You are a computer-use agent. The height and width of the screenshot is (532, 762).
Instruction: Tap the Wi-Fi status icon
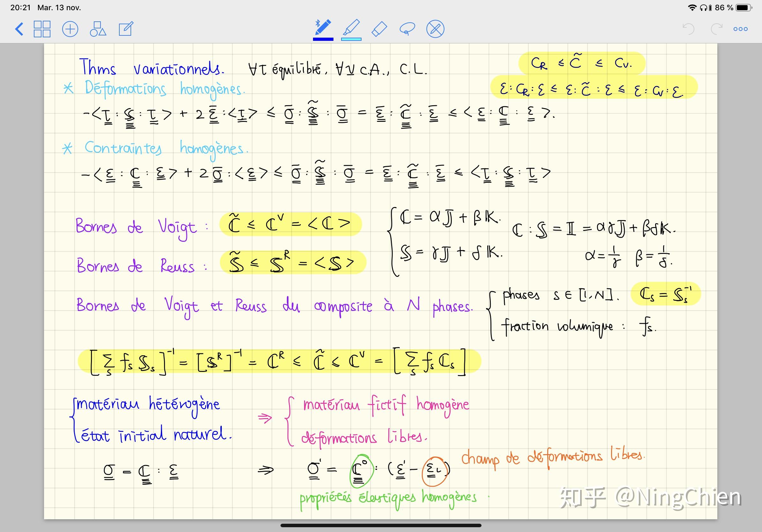click(x=692, y=7)
